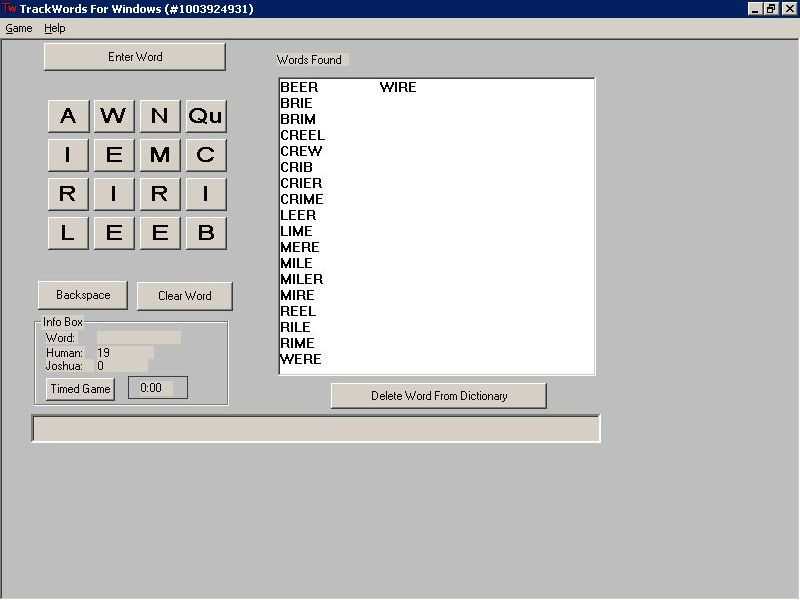Image resolution: width=800 pixels, height=600 pixels.
Task: Click the Clear Word button
Action: click(185, 296)
